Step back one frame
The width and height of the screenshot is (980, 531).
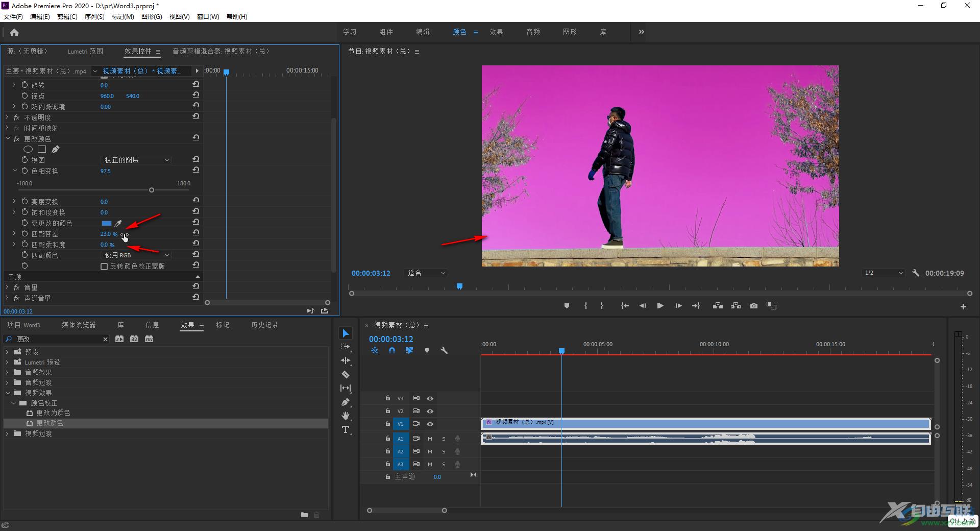643,306
